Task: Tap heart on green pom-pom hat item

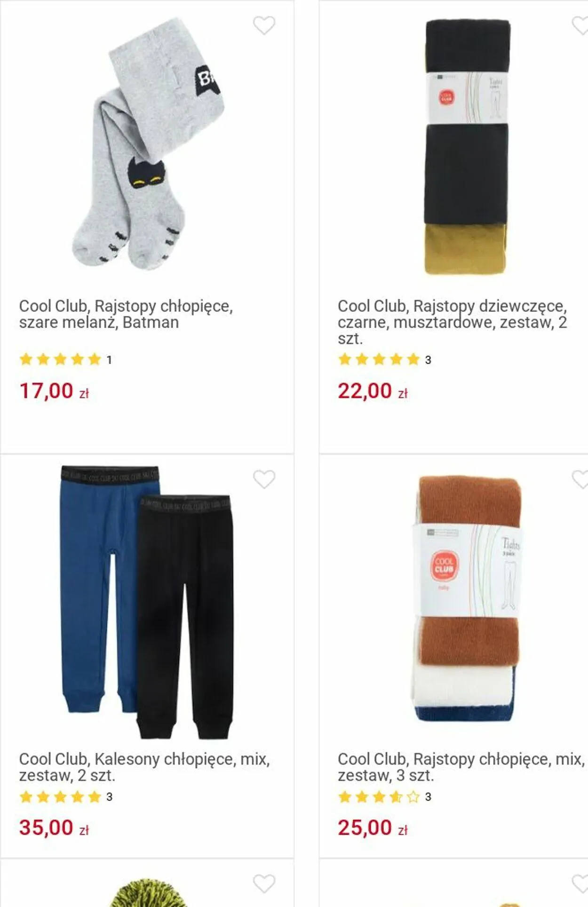Action: click(264, 884)
